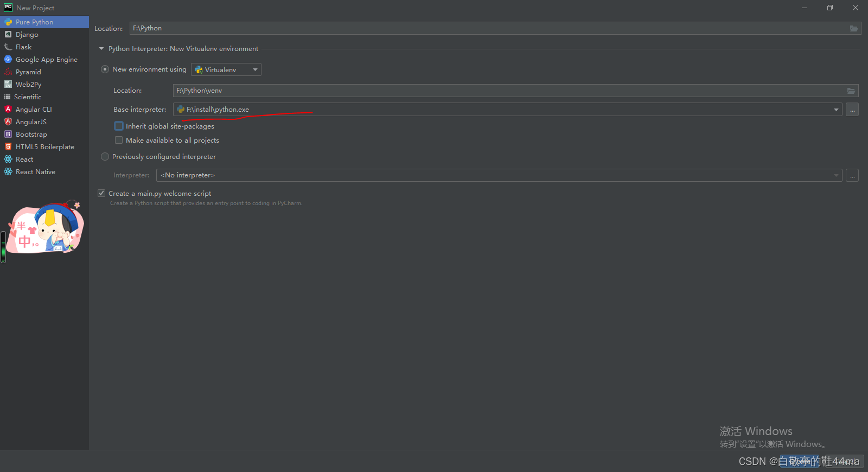Select Django project type

pyautogui.click(x=44, y=35)
